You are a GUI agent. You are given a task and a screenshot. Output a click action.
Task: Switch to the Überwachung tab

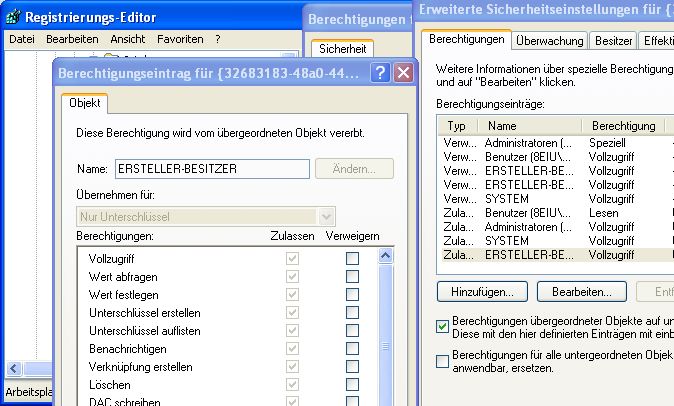[x=549, y=41]
